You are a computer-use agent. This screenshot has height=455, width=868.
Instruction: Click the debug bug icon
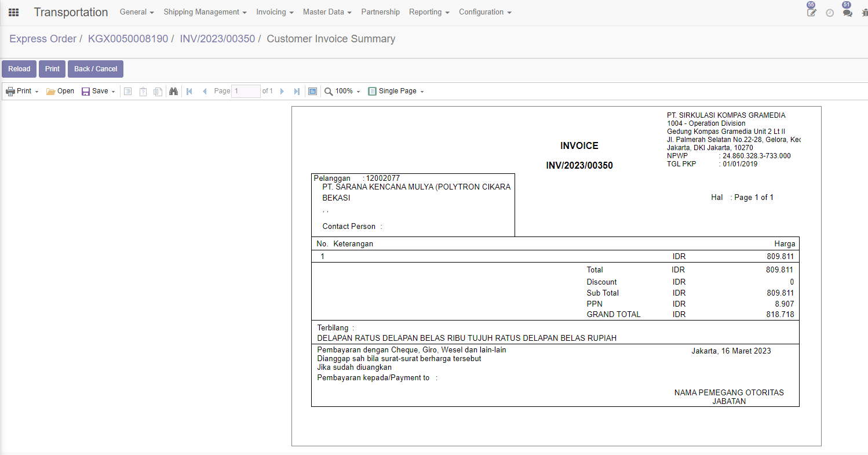865,13
